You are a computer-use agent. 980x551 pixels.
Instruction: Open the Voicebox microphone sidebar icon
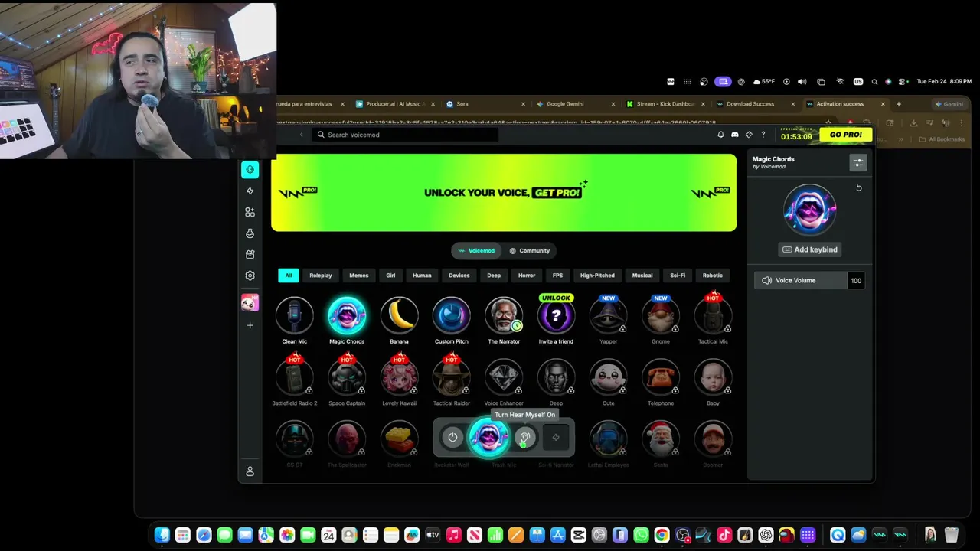(x=250, y=170)
